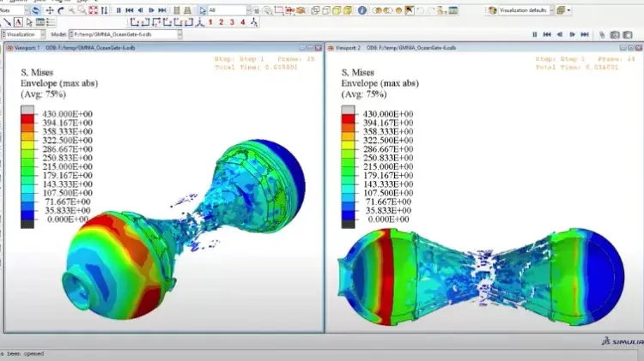Image resolution: width=644 pixels, height=361 pixels.
Task: Step to next frame in context bar
Action: (572, 35)
